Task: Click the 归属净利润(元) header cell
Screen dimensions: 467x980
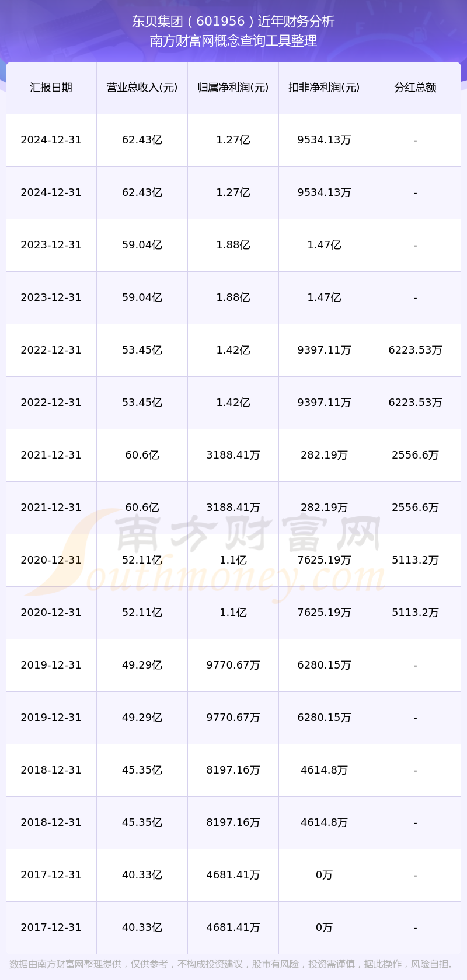Action: click(233, 87)
